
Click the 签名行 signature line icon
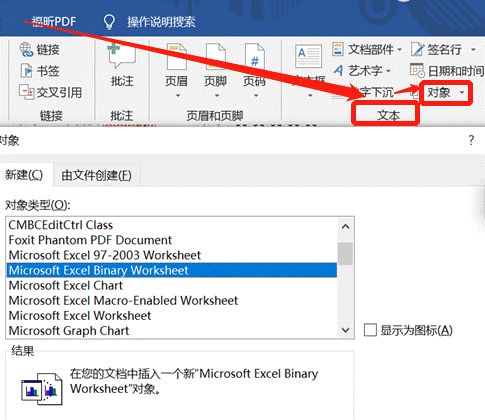417,49
